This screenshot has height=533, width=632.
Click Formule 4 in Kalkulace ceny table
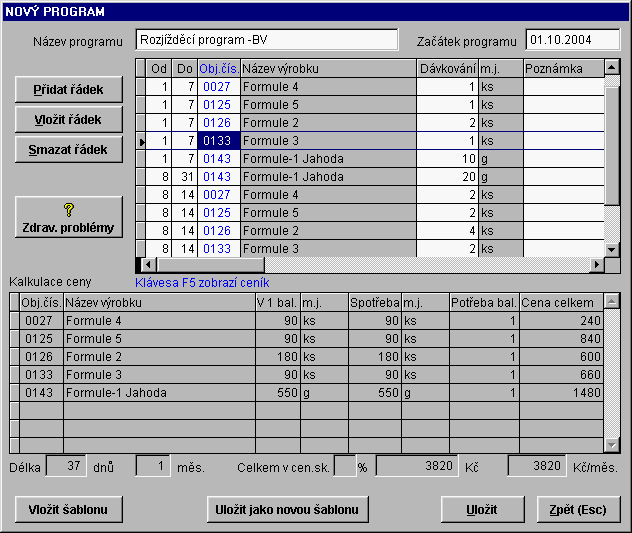coord(159,321)
